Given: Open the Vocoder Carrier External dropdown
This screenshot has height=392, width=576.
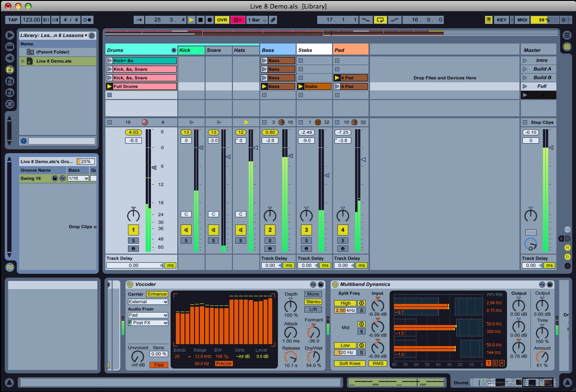Looking at the screenshot, I should pyautogui.click(x=148, y=302).
